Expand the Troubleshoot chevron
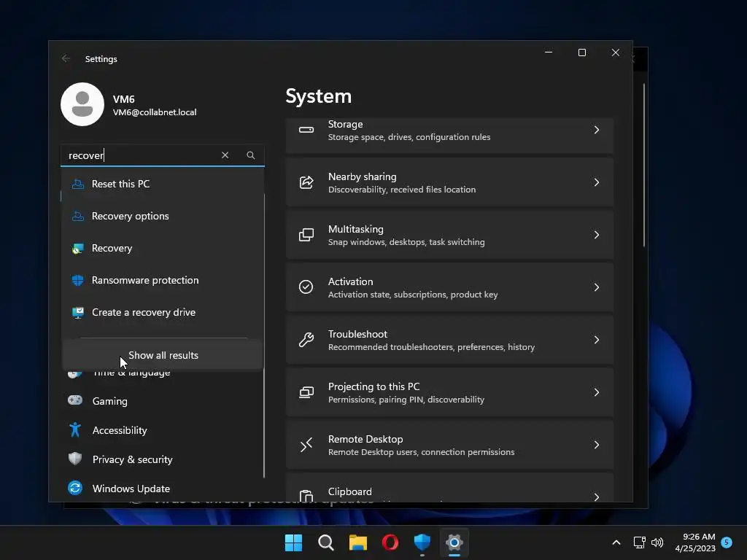 [597, 340]
